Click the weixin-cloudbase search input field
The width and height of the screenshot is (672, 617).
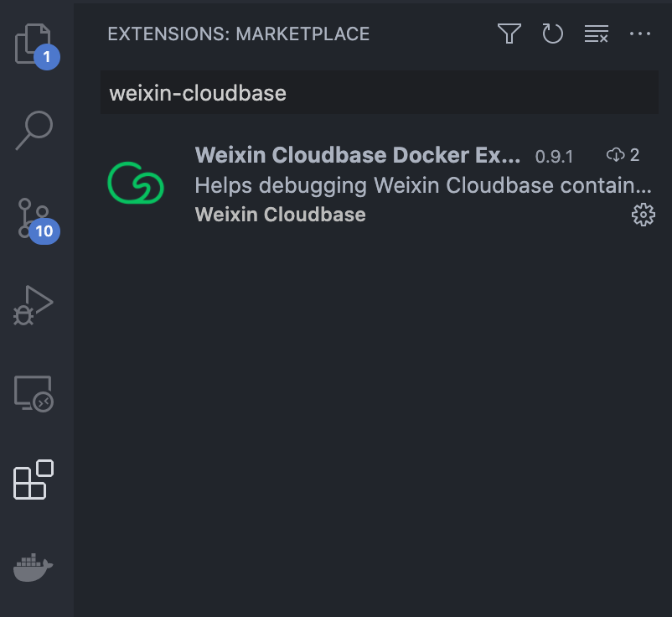pos(379,93)
